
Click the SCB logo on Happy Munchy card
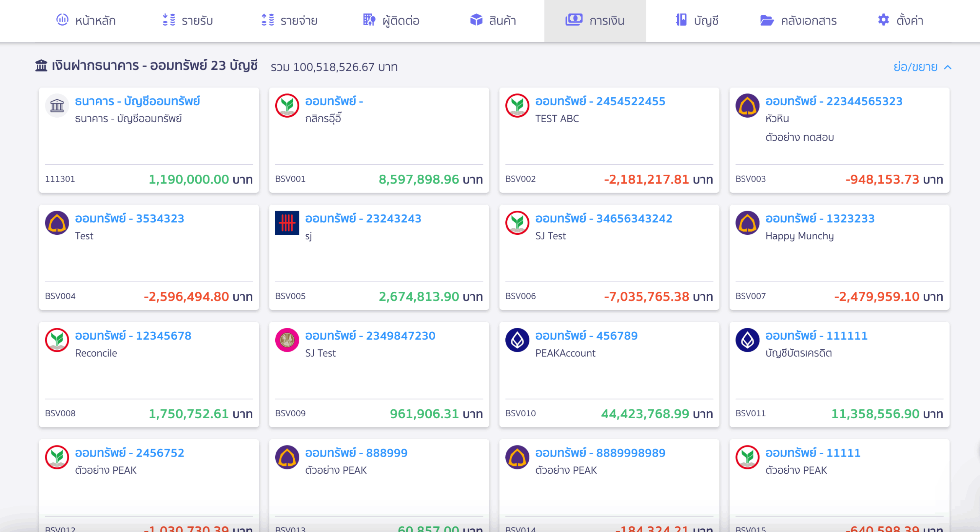coord(747,223)
